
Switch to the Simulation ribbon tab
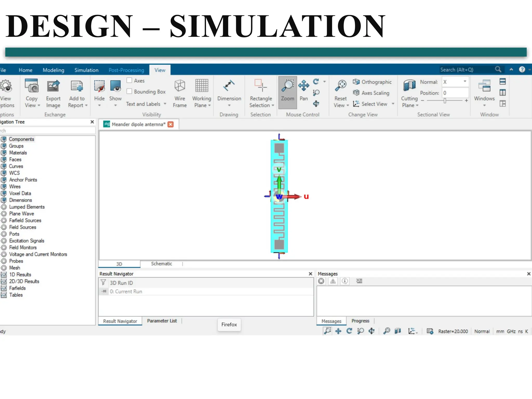click(86, 70)
